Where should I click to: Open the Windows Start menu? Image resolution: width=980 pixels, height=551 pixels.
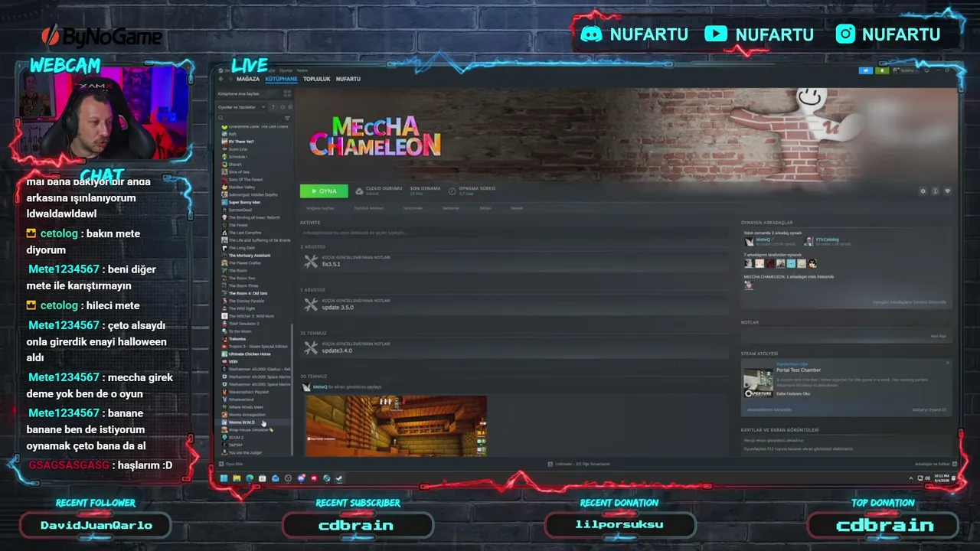click(x=224, y=478)
